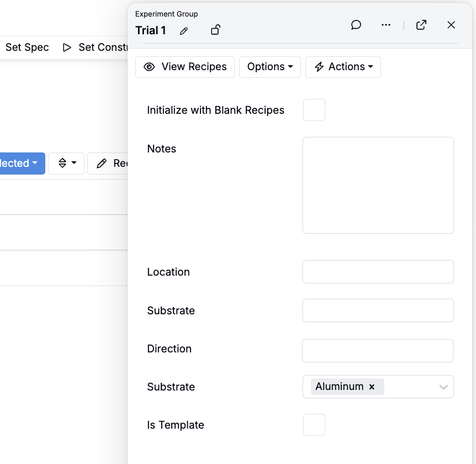The image size is (476, 464).
Task: Open the blue Selected dropdown button
Action: point(21,164)
